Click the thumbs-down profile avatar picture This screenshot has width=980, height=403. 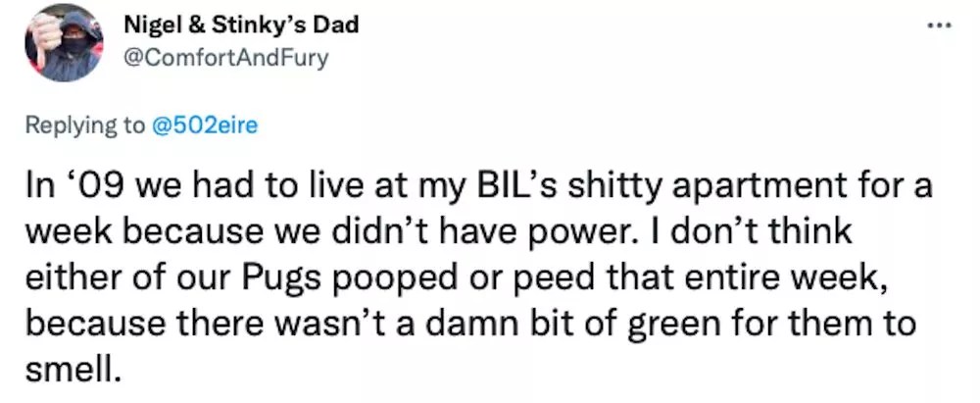click(x=65, y=43)
